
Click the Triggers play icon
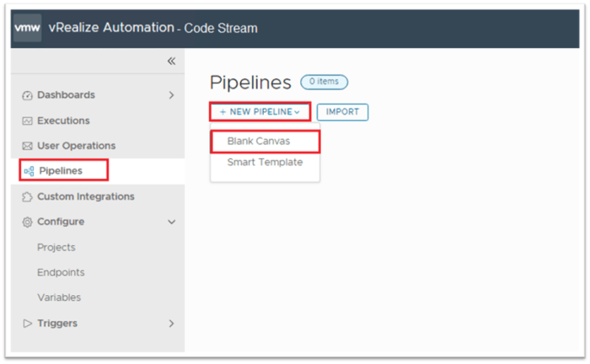click(x=27, y=323)
